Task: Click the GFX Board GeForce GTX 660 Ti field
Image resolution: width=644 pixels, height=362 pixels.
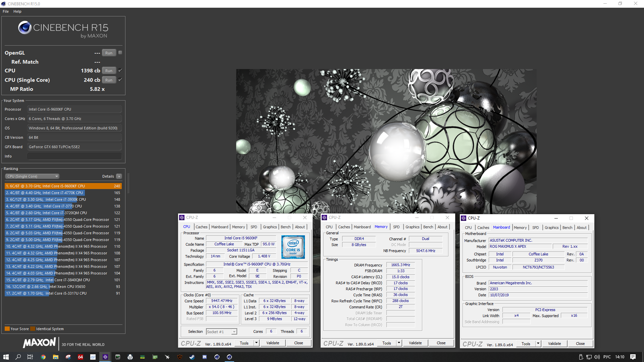Action: point(74,147)
